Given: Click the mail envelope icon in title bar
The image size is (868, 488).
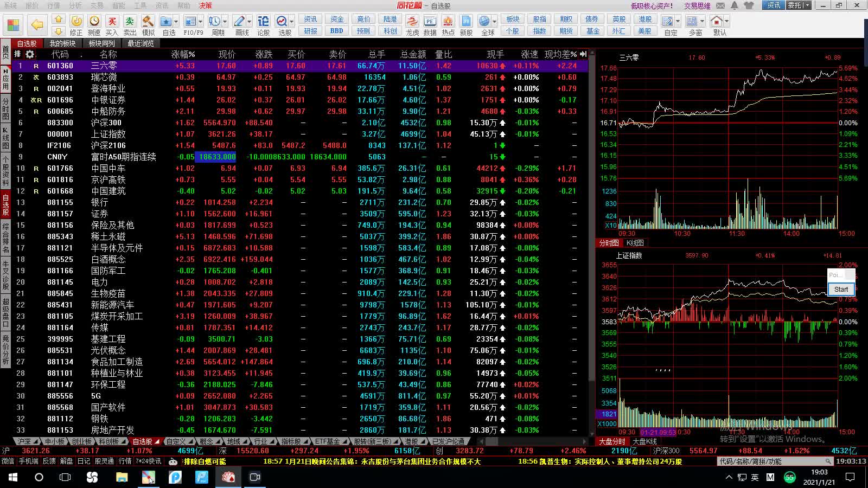Looking at the screenshot, I should pyautogui.click(x=720, y=5).
